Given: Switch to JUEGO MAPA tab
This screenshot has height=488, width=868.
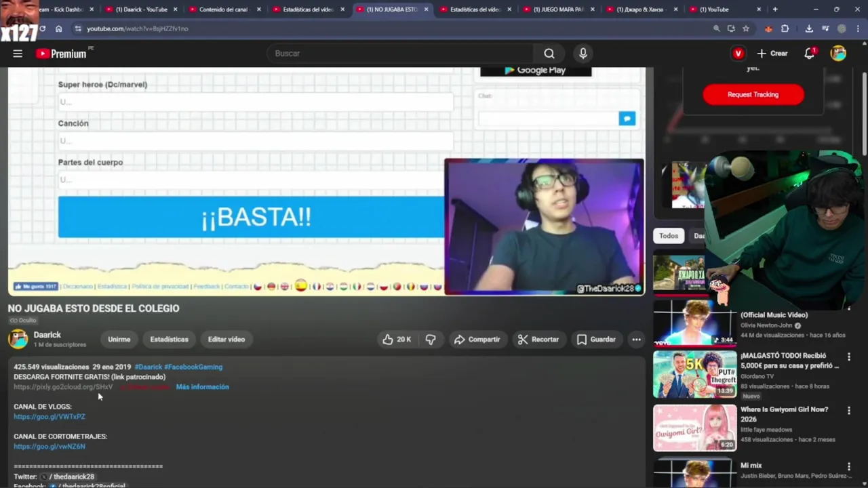Looking at the screenshot, I should pos(558,9).
